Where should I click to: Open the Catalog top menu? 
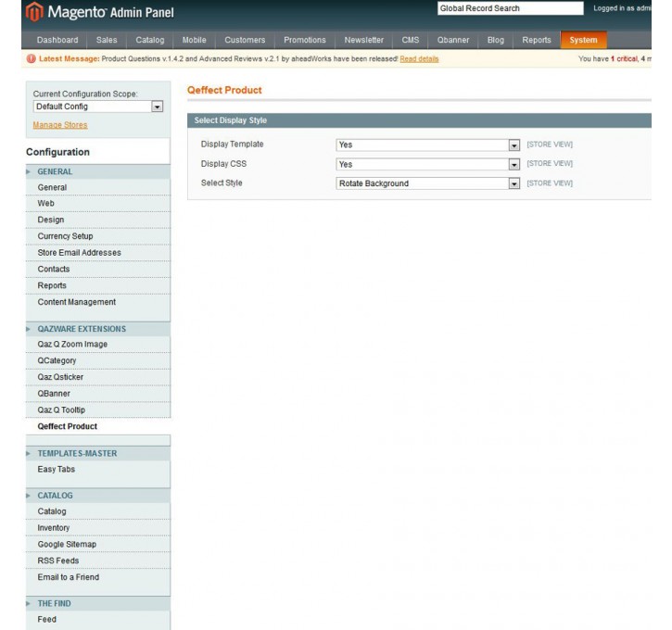150,40
